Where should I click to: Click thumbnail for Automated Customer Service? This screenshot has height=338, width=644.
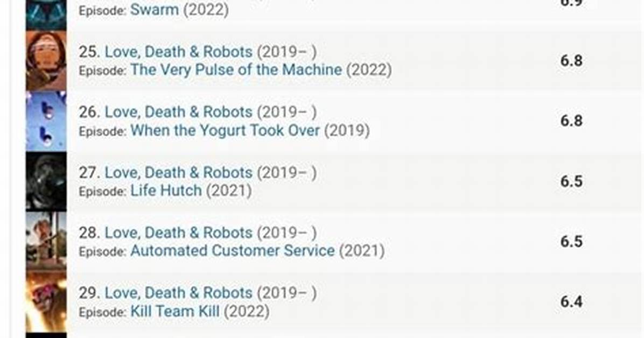click(46, 242)
